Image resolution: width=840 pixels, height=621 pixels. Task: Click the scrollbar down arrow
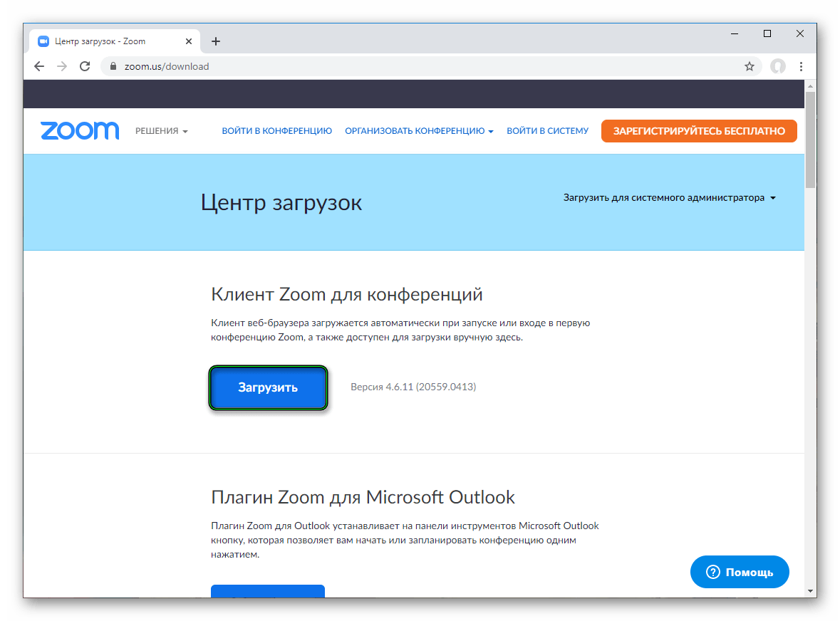pyautogui.click(x=811, y=592)
